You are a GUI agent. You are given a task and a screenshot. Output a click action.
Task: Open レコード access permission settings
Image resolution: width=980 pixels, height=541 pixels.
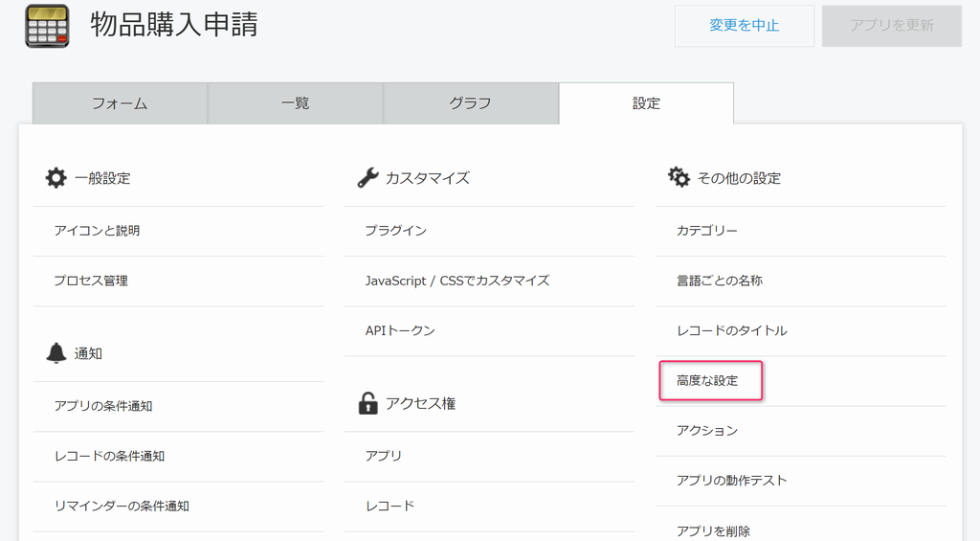390,506
